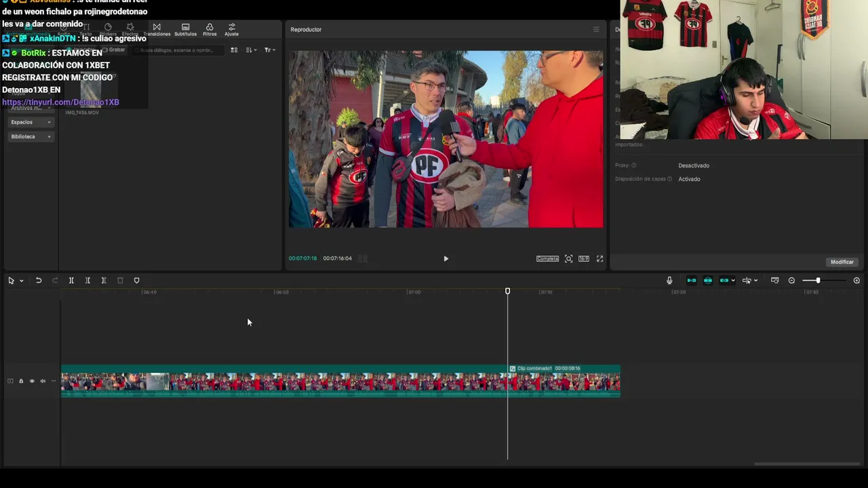Open the 16:9 aspect ratio option
Screen dimensions: 868x488
tap(583, 258)
